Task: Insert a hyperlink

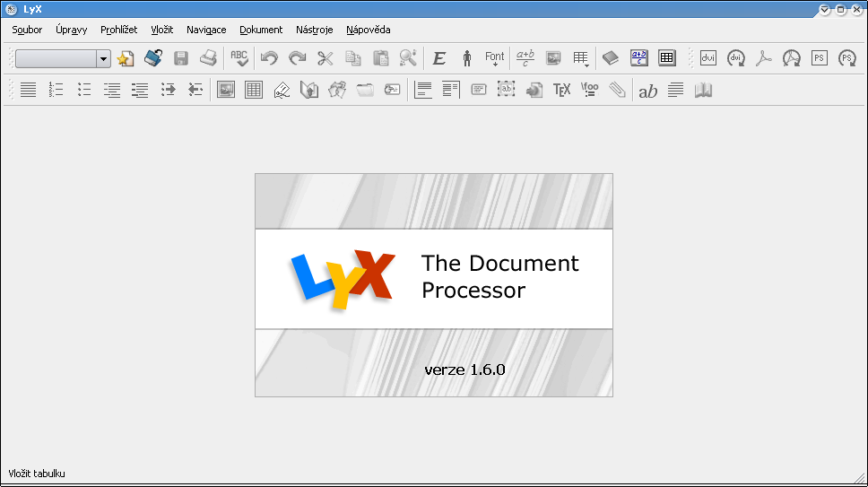Action: tap(534, 90)
